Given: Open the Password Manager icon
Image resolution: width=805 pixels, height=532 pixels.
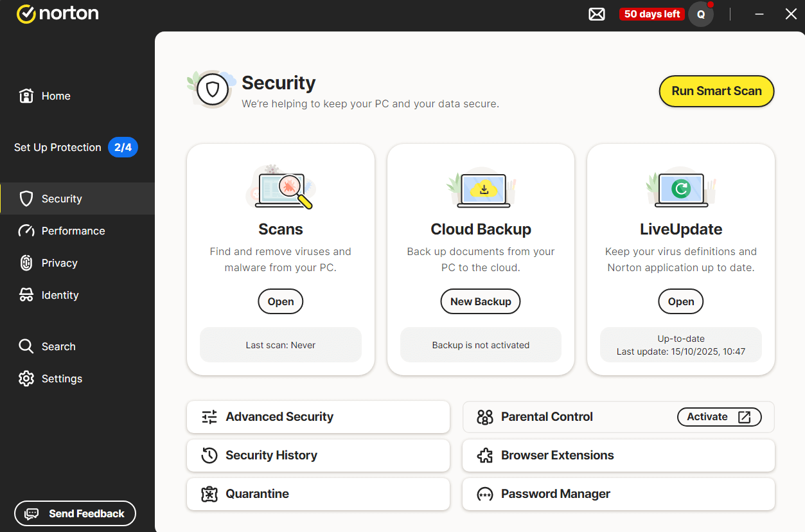Looking at the screenshot, I should (485, 494).
